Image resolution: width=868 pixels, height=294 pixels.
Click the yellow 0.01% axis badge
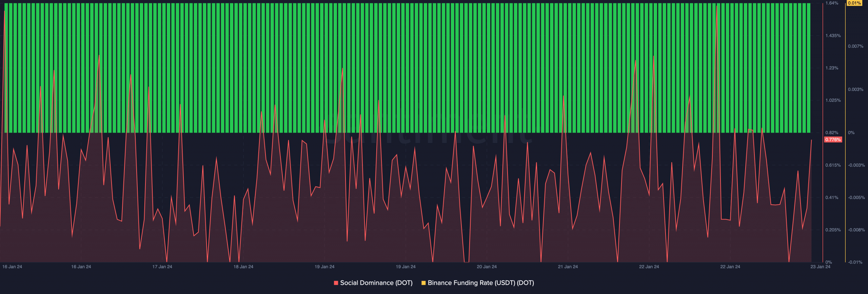click(854, 3)
